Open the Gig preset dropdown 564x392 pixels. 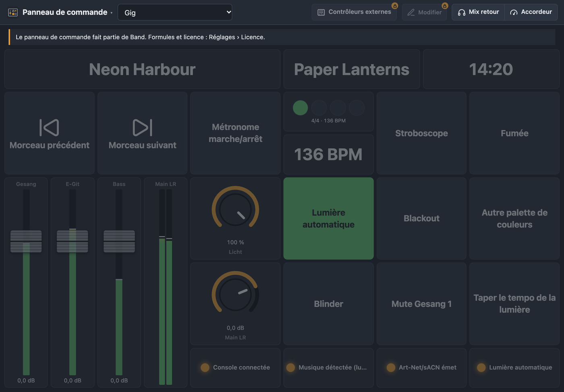pyautogui.click(x=175, y=12)
